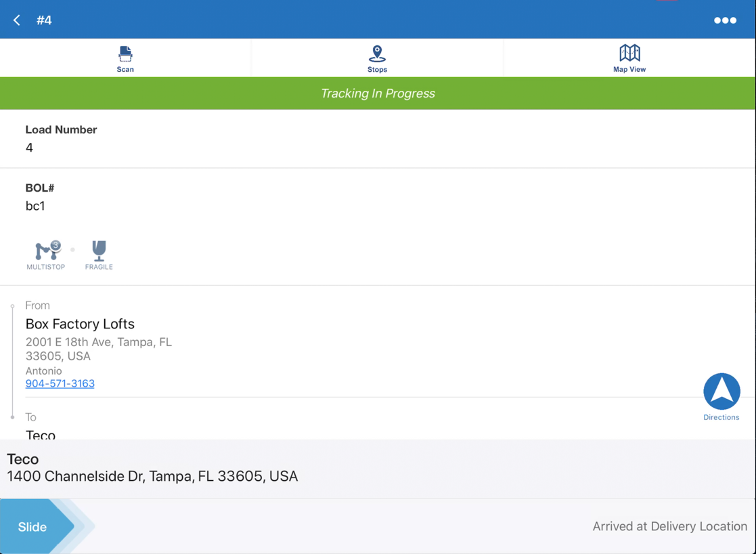
Task: Click the Box Factory Lofts pickup address
Action: coord(79,324)
